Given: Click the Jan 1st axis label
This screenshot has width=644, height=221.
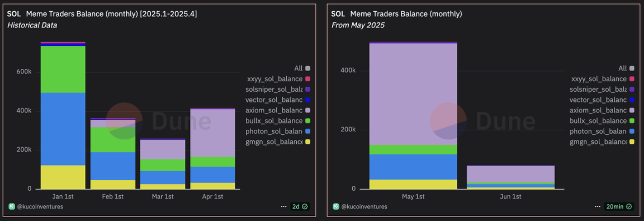Looking at the screenshot, I should 63,197.
